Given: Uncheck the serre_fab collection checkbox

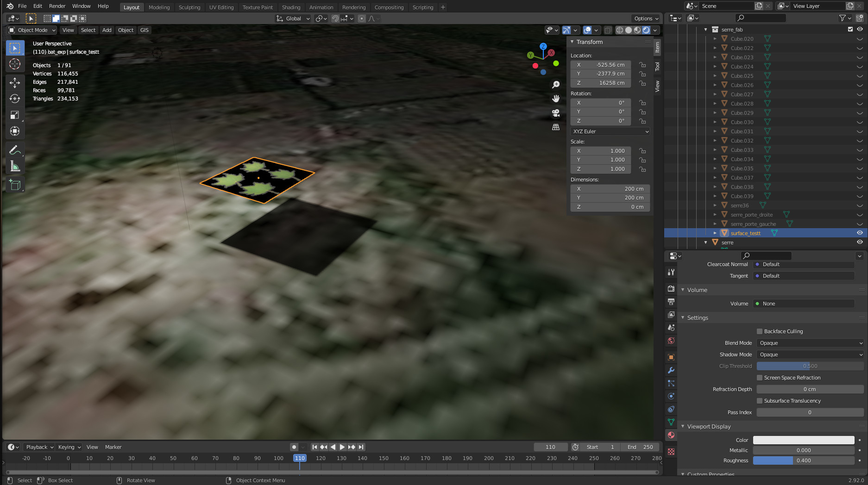Looking at the screenshot, I should (850, 29).
